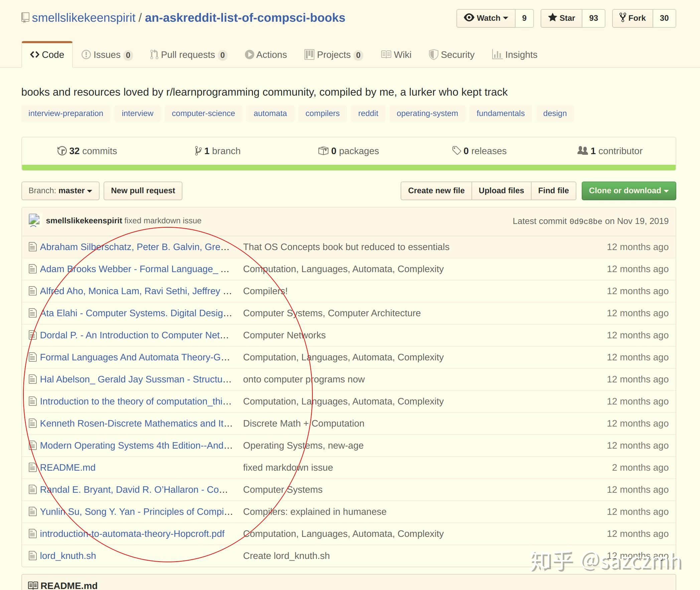Open Kenneth Rosen-Discrete Mathematics file
The height and width of the screenshot is (590, 700).
[x=136, y=424]
